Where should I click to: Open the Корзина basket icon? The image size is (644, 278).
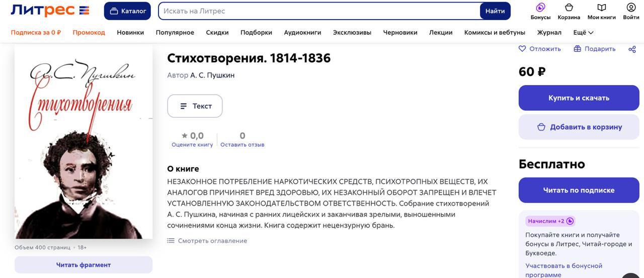(x=569, y=7)
